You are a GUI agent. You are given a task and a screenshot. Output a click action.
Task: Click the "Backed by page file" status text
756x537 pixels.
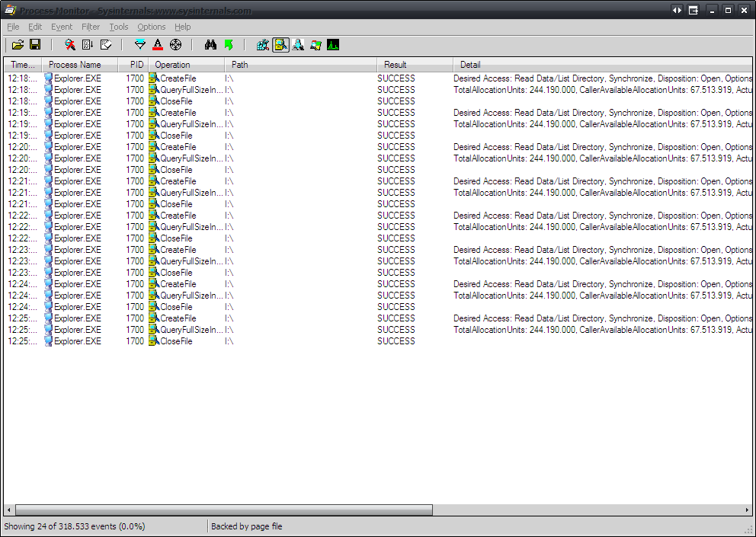247,526
